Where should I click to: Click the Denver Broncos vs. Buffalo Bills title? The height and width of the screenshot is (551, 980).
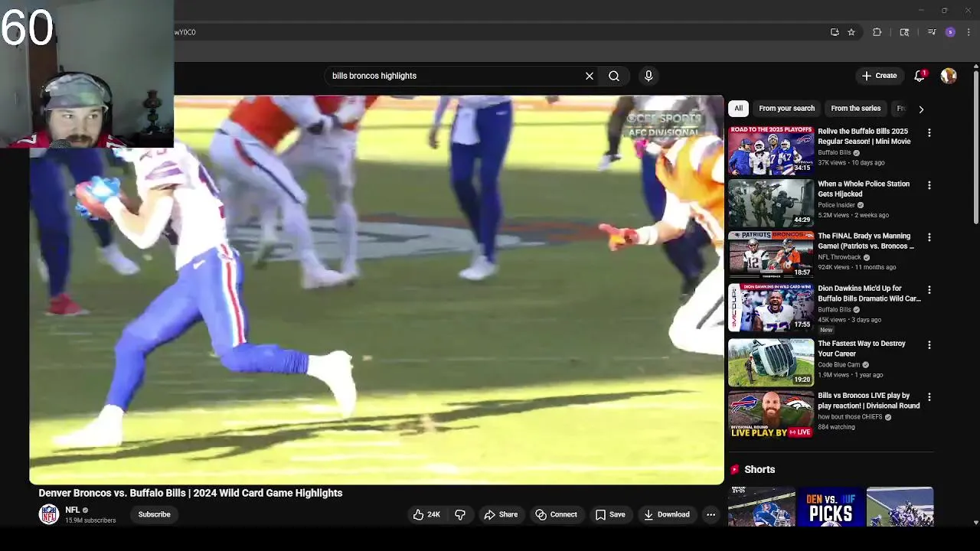191,493
